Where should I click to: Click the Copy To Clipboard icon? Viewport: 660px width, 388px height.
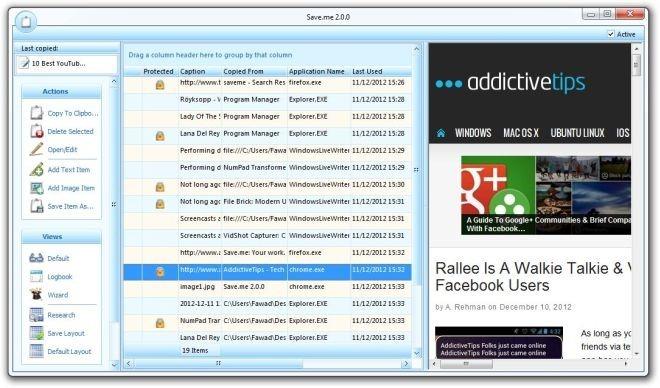click(37, 113)
